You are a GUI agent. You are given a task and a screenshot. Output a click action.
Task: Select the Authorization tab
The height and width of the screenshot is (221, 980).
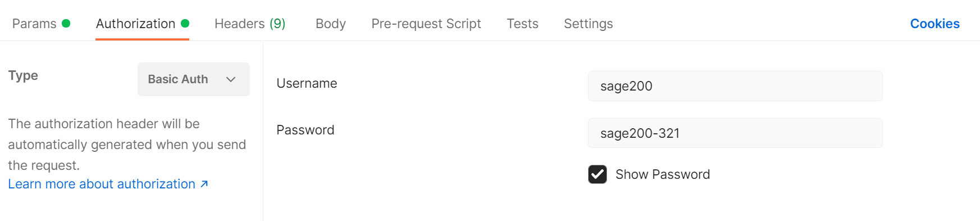coord(142,24)
